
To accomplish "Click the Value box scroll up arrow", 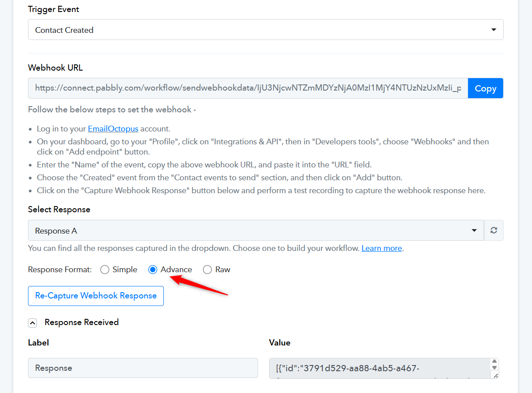I will pyautogui.click(x=495, y=362).
